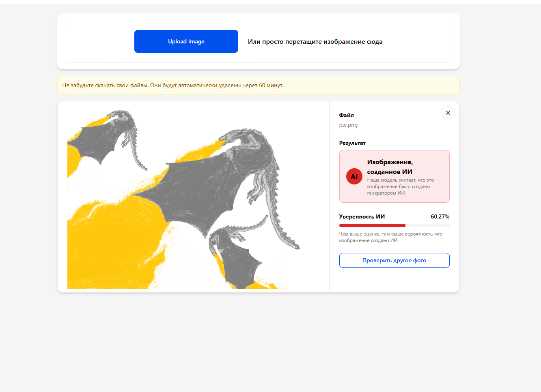Open the uploaded dragon image preview
The width and height of the screenshot is (541, 392).
tap(184, 199)
